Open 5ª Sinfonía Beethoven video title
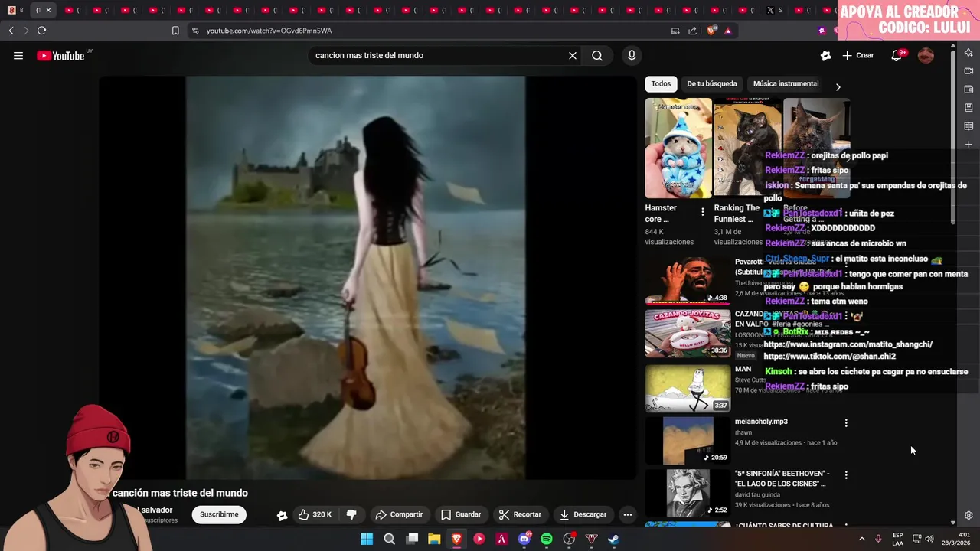 tap(782, 478)
